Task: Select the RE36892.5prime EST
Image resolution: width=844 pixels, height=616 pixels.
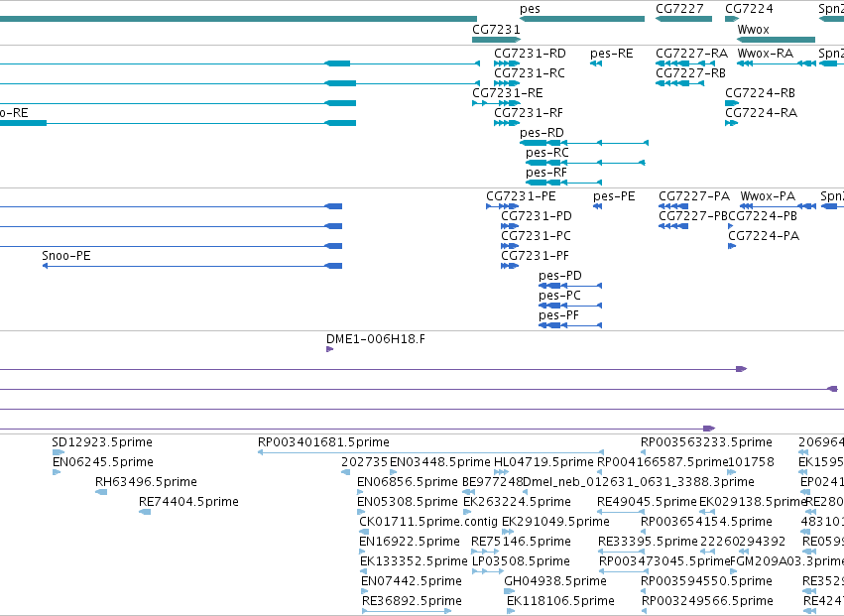Action: pos(407,611)
